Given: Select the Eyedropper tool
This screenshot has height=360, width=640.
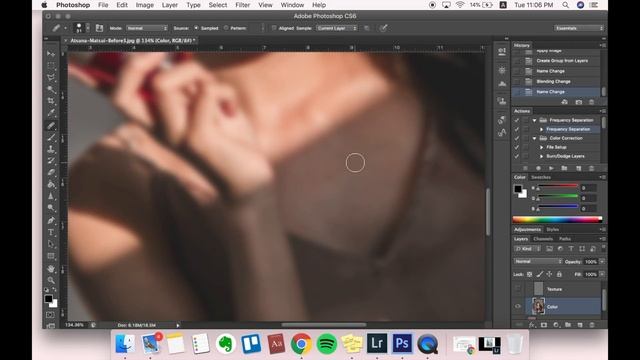Looking at the screenshot, I should coord(51,113).
